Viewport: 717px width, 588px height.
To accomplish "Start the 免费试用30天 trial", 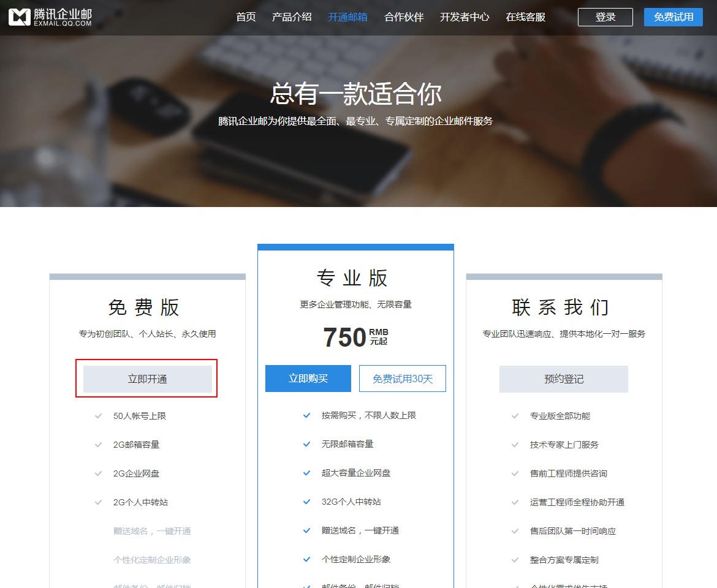I will click(x=402, y=379).
